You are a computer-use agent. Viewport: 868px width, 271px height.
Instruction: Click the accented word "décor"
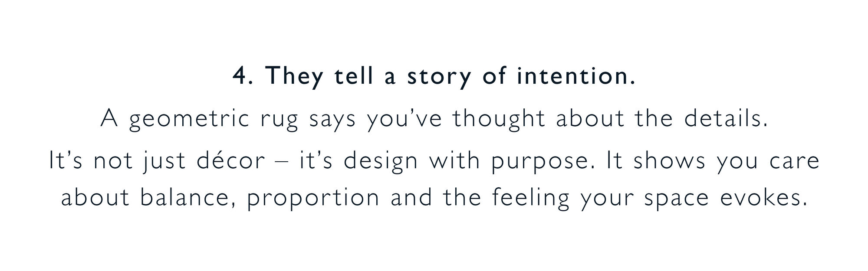coord(230,161)
